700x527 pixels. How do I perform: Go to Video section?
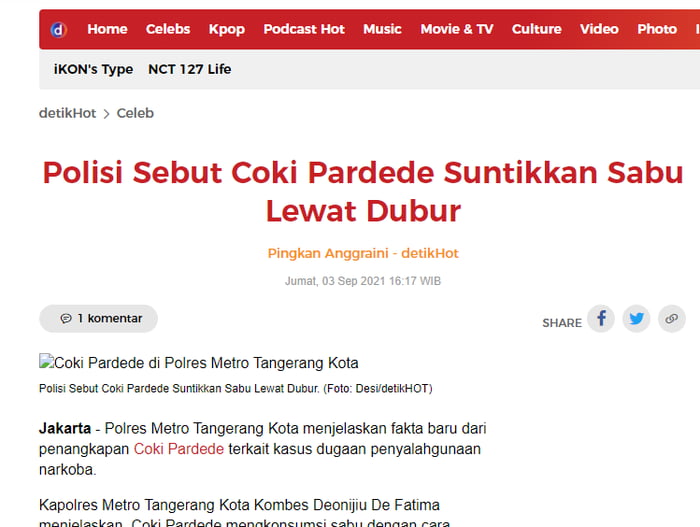(599, 29)
